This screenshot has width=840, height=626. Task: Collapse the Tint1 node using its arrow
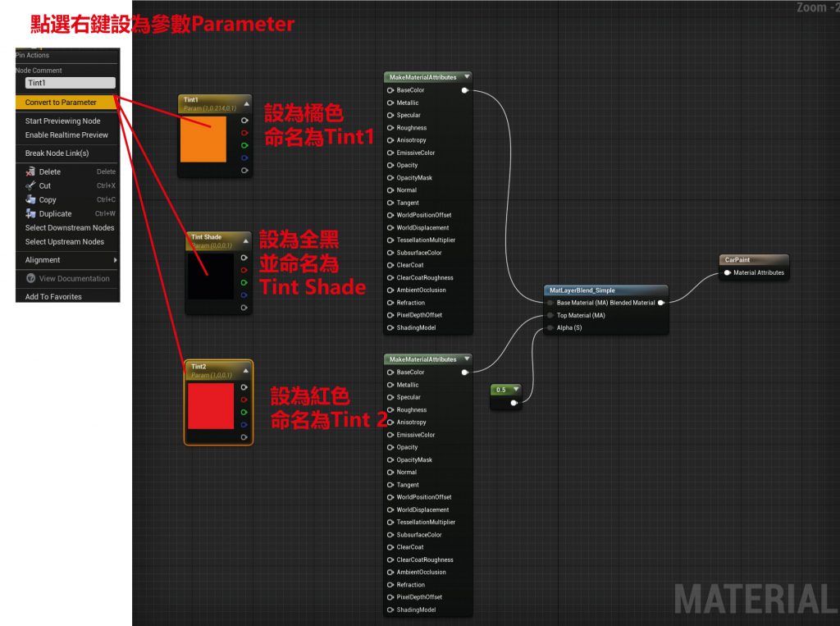[246, 105]
